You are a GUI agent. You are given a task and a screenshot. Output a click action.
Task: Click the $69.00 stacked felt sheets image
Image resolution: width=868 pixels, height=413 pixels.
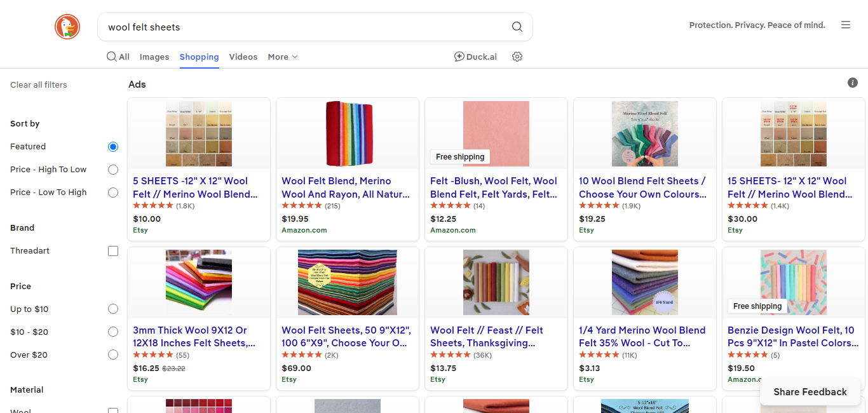click(348, 283)
